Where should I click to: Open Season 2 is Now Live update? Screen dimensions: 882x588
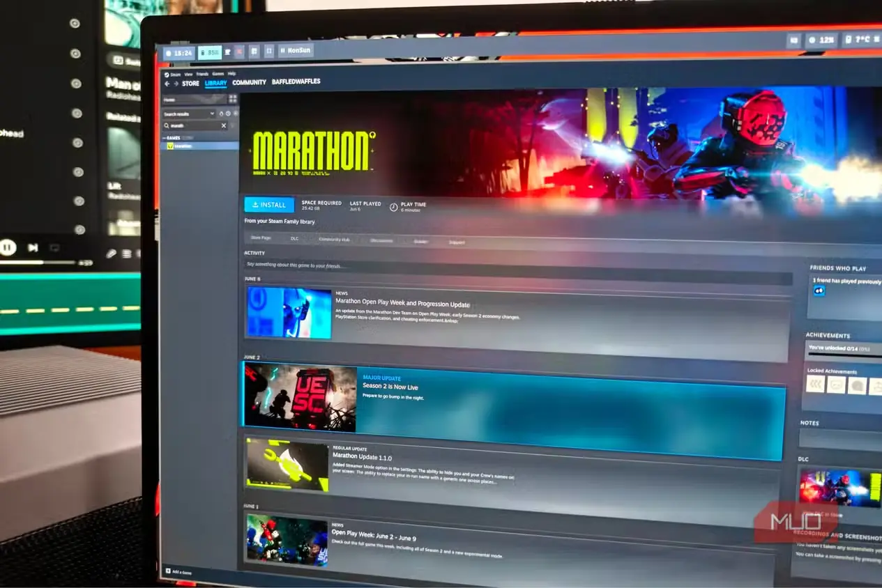(390, 387)
